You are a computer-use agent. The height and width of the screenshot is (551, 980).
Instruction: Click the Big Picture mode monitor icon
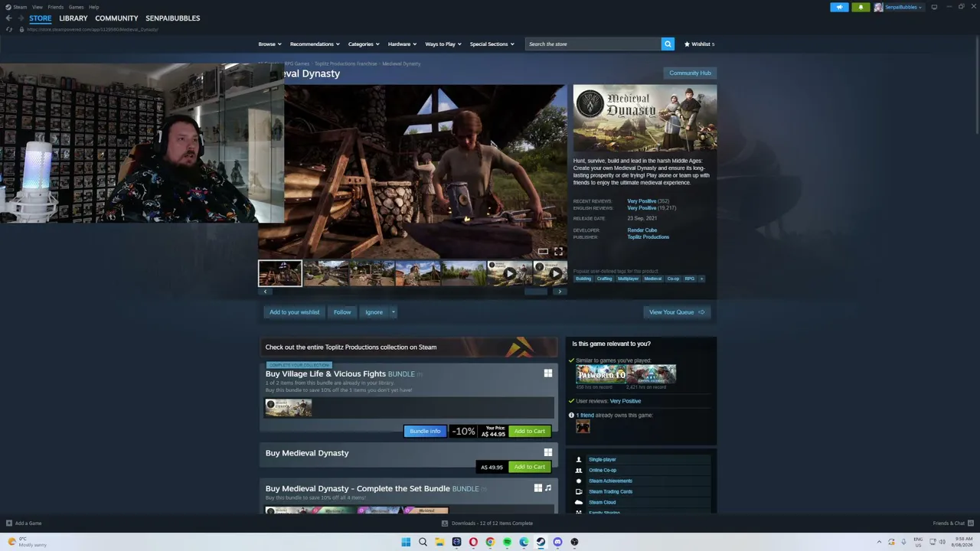tap(934, 7)
